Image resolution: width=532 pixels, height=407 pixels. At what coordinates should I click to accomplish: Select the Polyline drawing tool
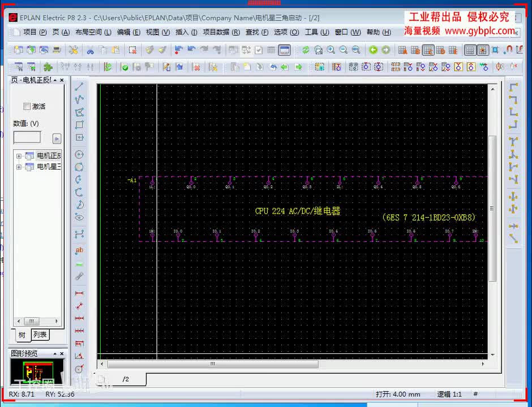pos(79,99)
